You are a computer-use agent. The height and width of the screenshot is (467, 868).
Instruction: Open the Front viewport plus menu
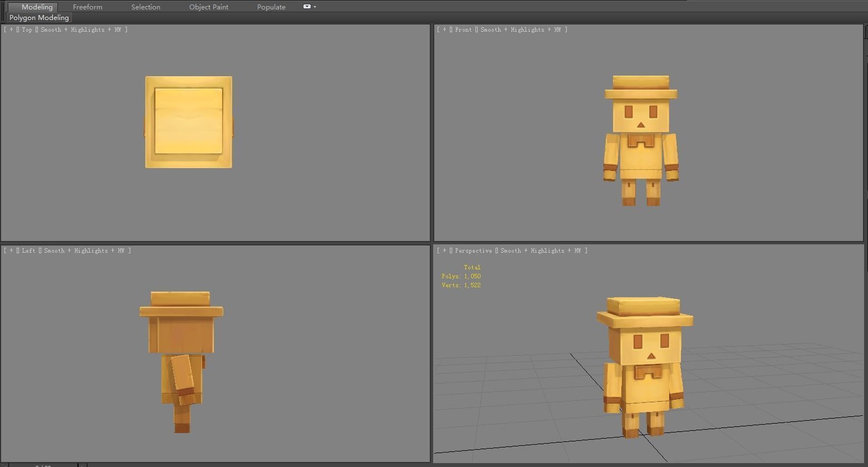coord(444,30)
